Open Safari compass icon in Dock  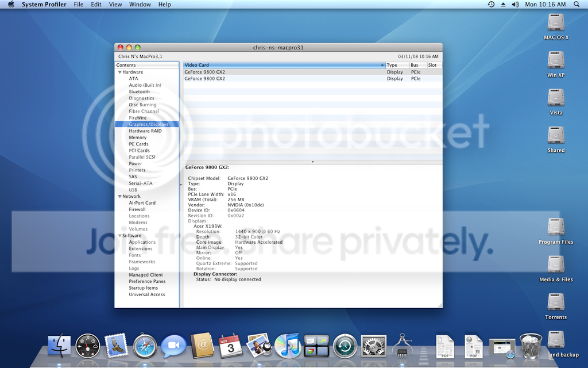pyautogui.click(x=145, y=346)
